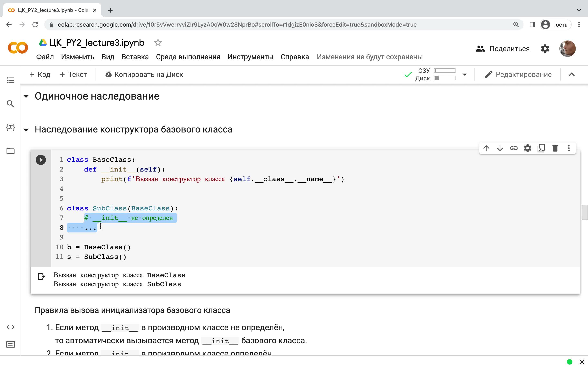Open the Среда выполнения menu
The image size is (588, 368).
coord(188,57)
